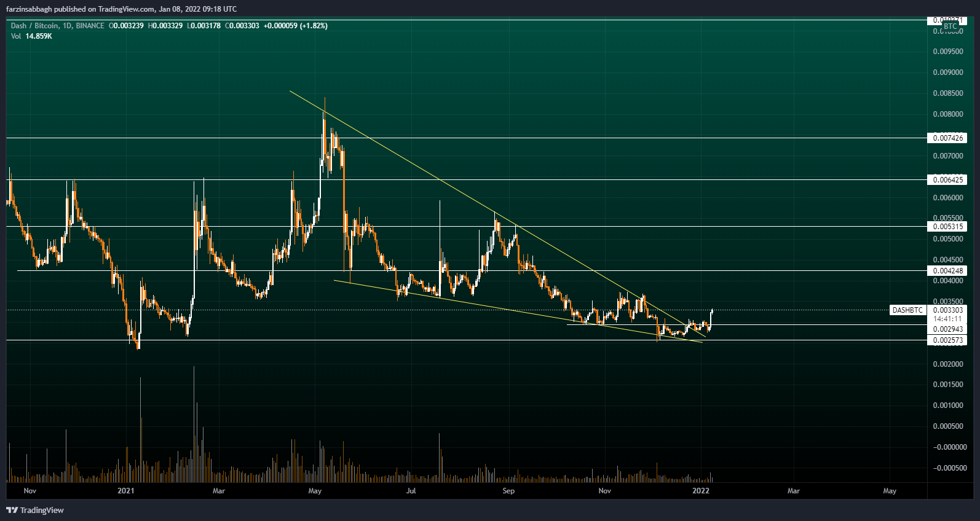
Task: Click the 0.008000 price axis tick
Action: click(947, 114)
